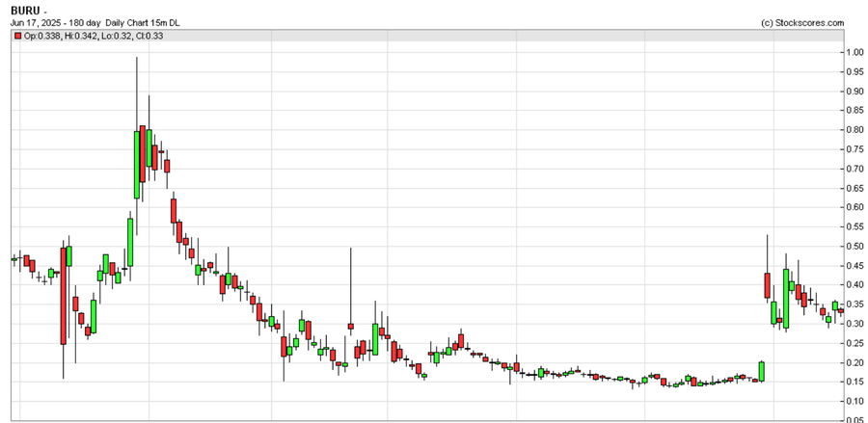Select the BURU ticker title
The width and height of the screenshot is (868, 423).
[x=25, y=11]
